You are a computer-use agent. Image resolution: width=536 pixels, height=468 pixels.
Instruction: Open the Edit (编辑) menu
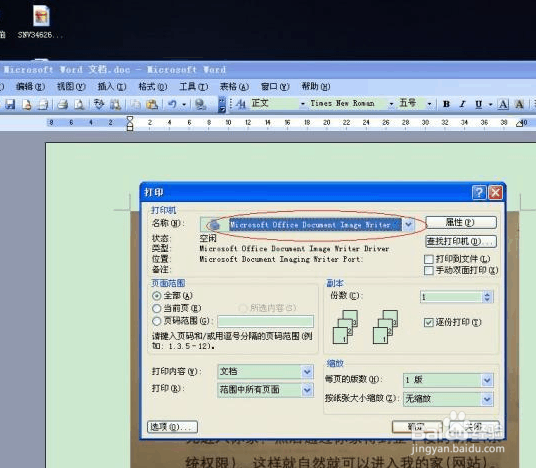[x=30, y=86]
